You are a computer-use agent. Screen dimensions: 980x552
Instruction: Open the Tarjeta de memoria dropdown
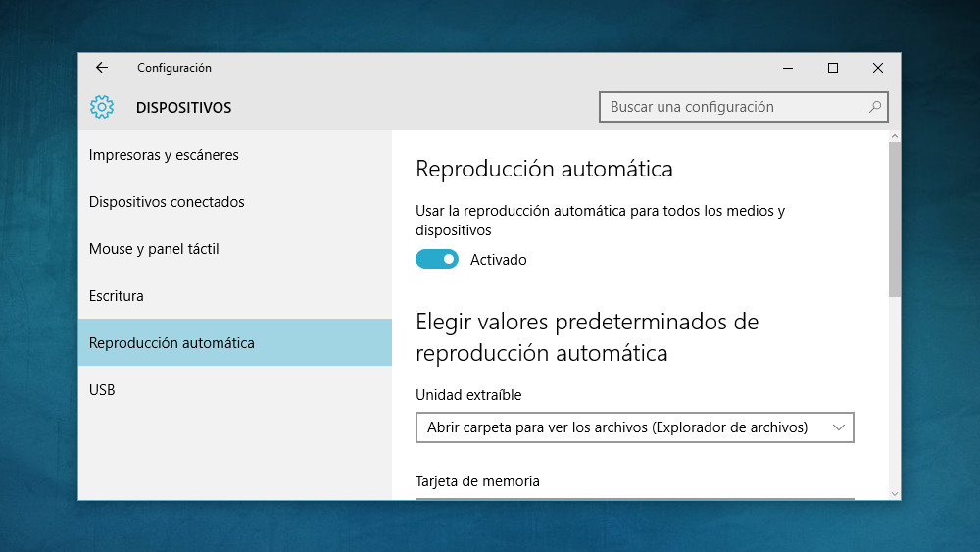(x=635, y=499)
